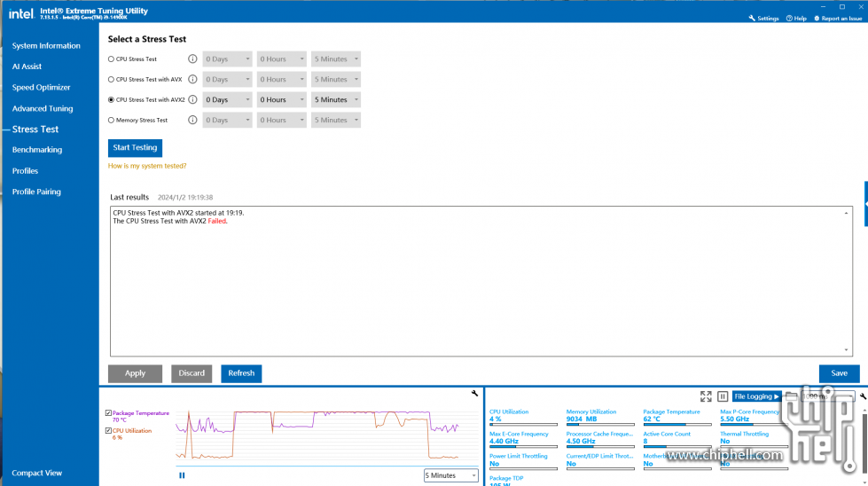868x486 pixels.
Task: Pause the monitor values panel
Action: point(723,396)
